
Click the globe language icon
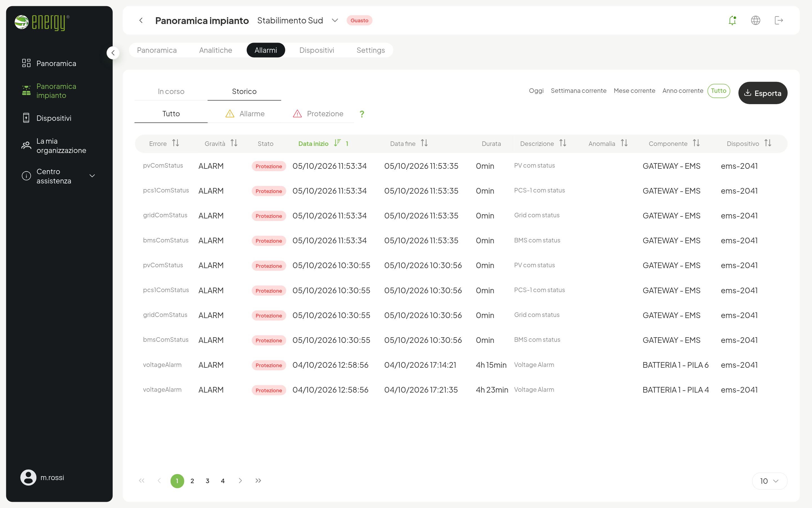[755, 21]
